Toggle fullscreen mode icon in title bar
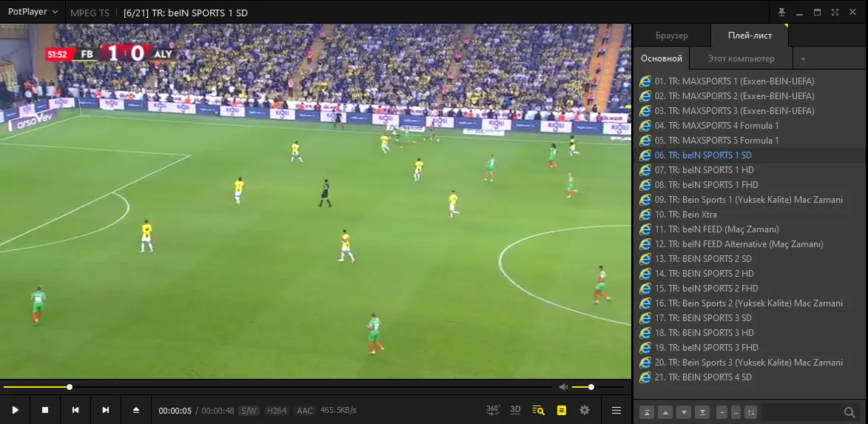This screenshot has width=868, height=424. (835, 12)
